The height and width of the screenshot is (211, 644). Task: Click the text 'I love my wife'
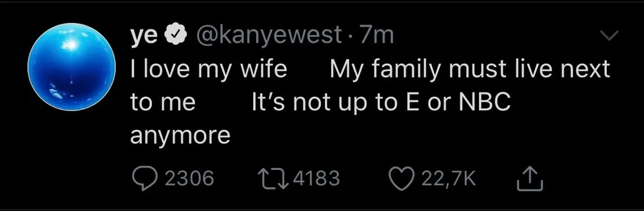[x=208, y=69]
